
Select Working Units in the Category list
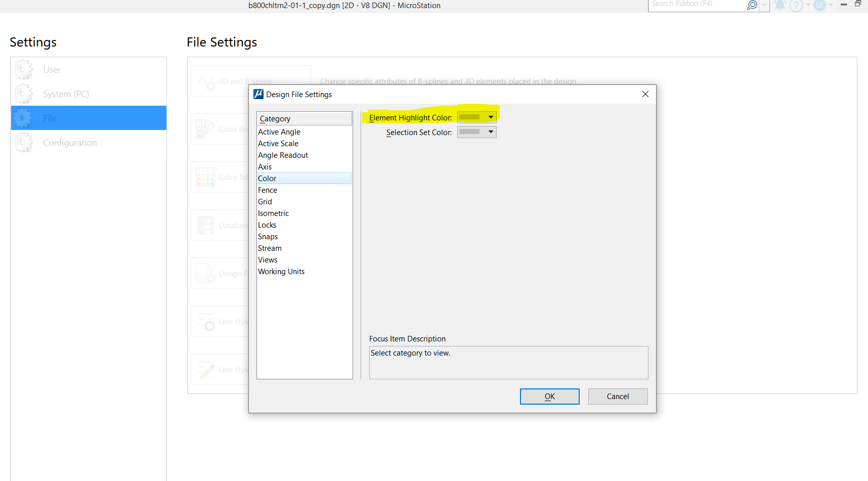(x=281, y=271)
